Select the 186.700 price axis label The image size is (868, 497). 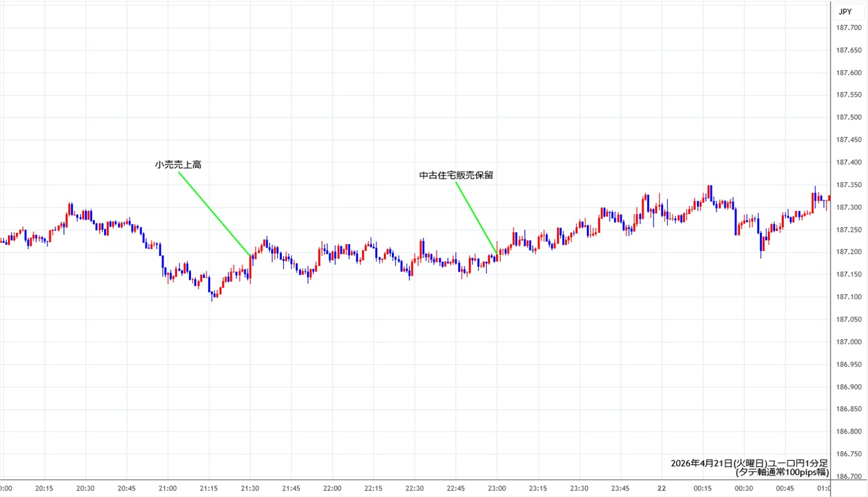848,476
